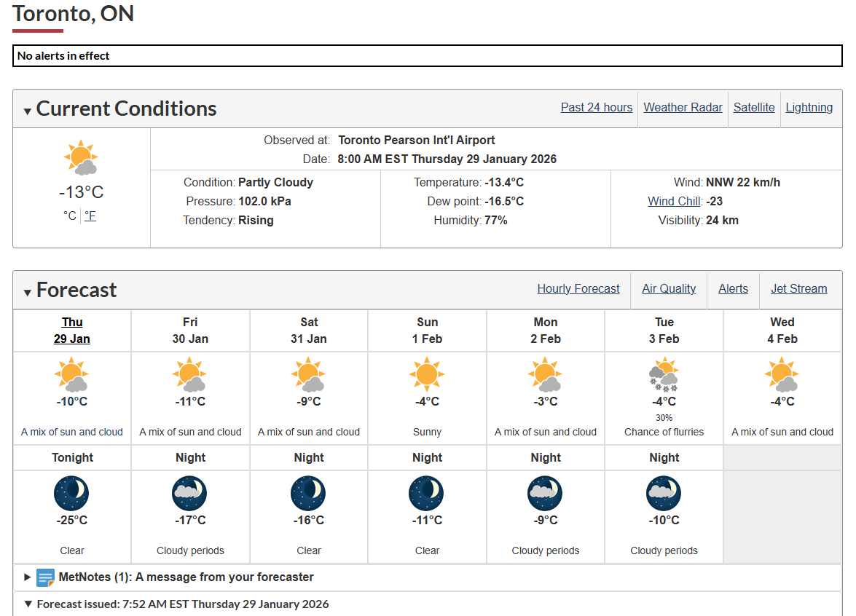The height and width of the screenshot is (616, 856).
Task: Open the Thu 29 Jan forecast link
Action: pyautogui.click(x=72, y=331)
